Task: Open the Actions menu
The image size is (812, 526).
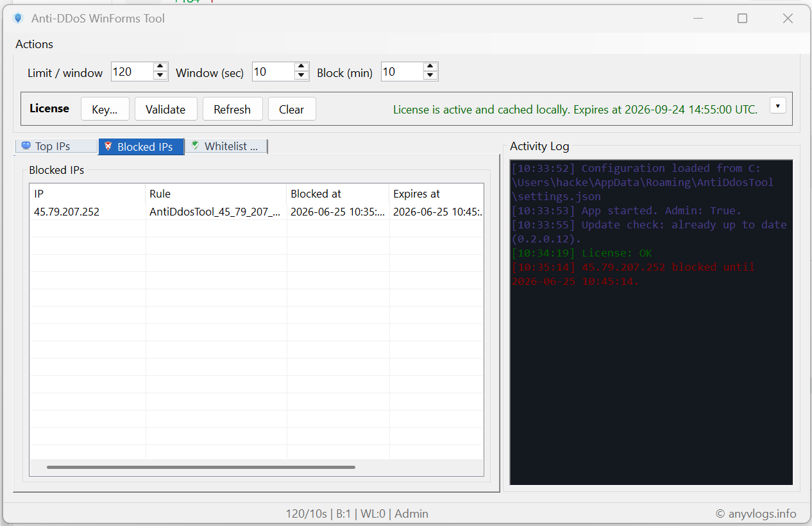Action: [35, 44]
